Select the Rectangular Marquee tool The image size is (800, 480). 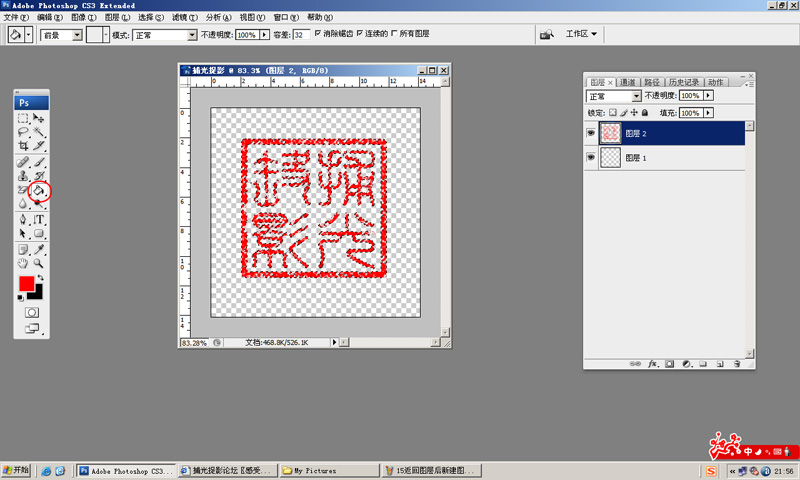click(23, 118)
